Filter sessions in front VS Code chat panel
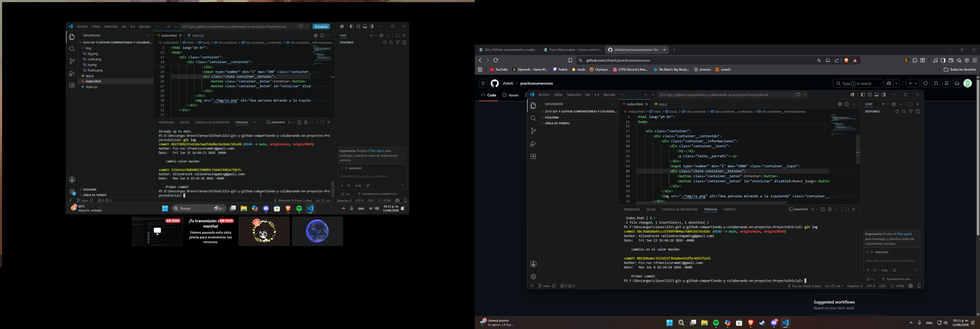The height and width of the screenshot is (329, 980). tap(911, 112)
